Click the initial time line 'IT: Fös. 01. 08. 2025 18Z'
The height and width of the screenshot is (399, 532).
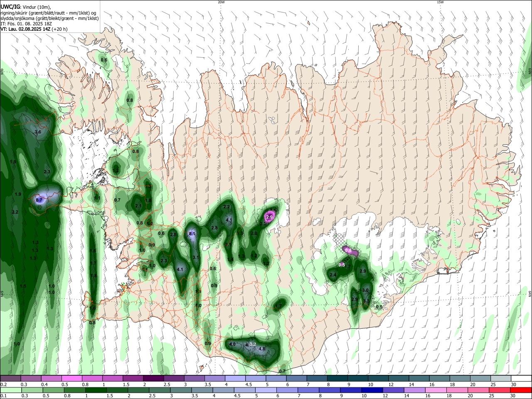point(26,24)
